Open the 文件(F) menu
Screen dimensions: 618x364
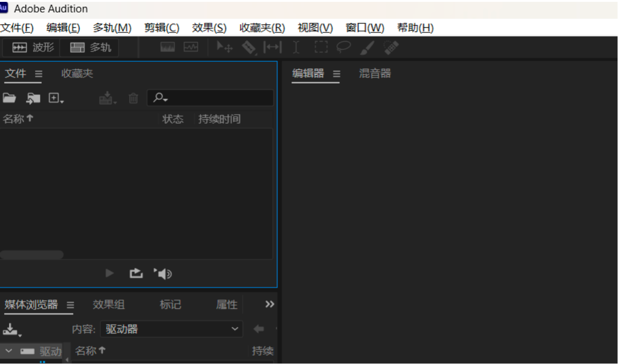17,28
